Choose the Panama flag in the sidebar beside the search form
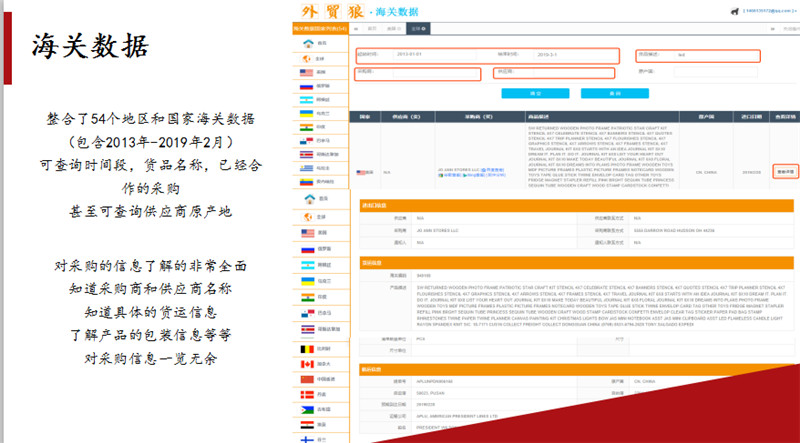The height and width of the screenshot is (443, 800). point(306,141)
